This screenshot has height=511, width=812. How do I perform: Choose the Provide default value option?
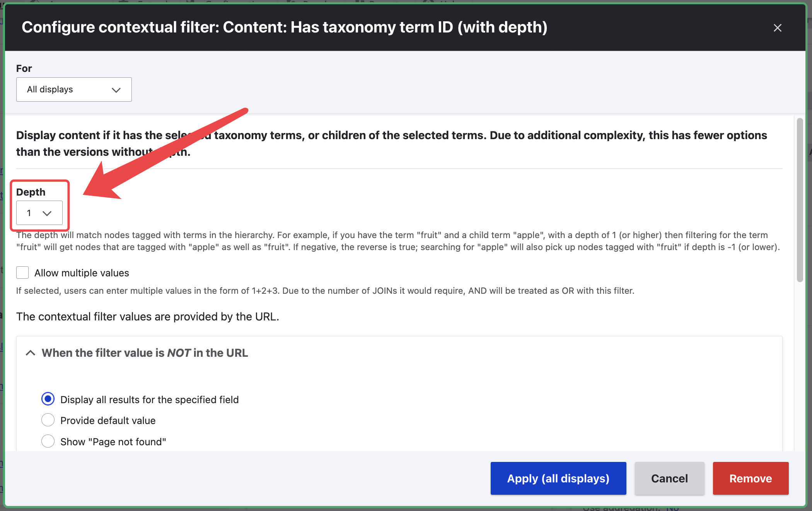point(48,420)
